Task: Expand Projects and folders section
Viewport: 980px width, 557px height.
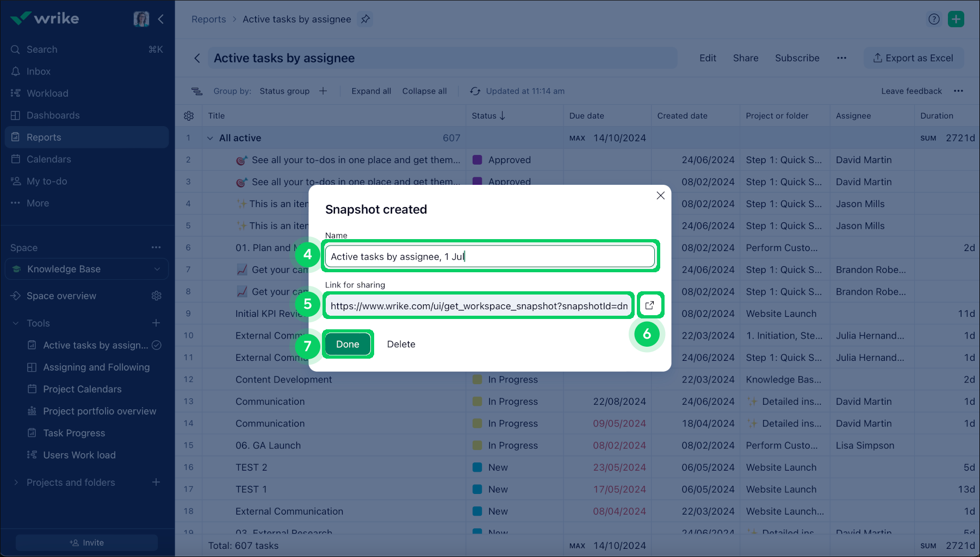Action: (16, 483)
